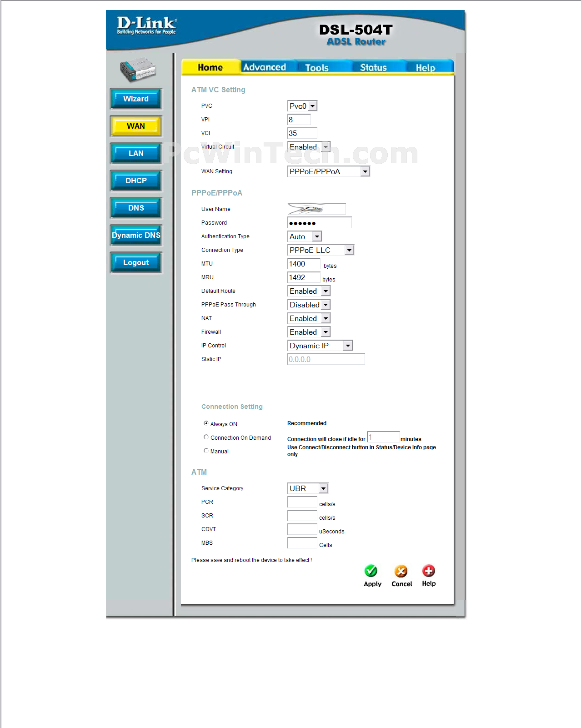Open the Service Category dropdown
The image size is (581, 728).
click(x=308, y=488)
